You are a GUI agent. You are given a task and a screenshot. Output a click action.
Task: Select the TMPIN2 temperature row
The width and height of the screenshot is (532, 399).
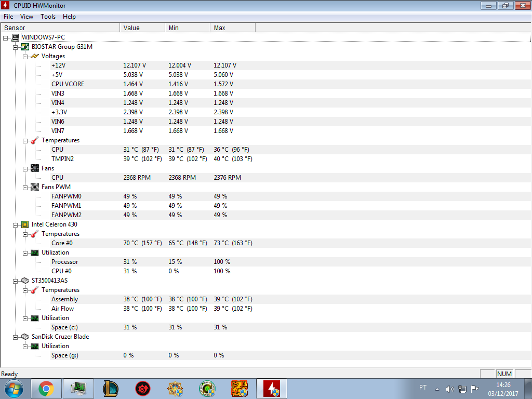[291, 159]
